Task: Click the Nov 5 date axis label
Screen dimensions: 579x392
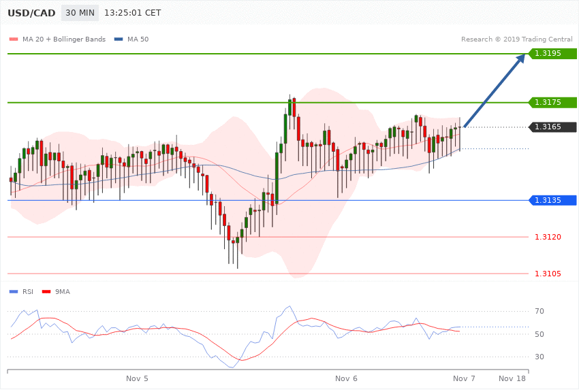Action: pyautogui.click(x=137, y=378)
